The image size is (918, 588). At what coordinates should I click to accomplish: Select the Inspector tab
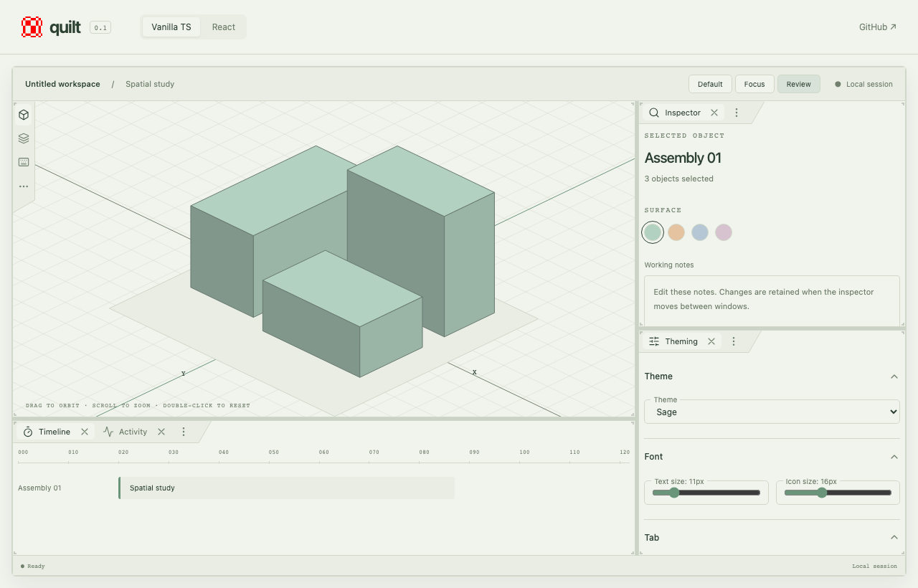tap(683, 113)
